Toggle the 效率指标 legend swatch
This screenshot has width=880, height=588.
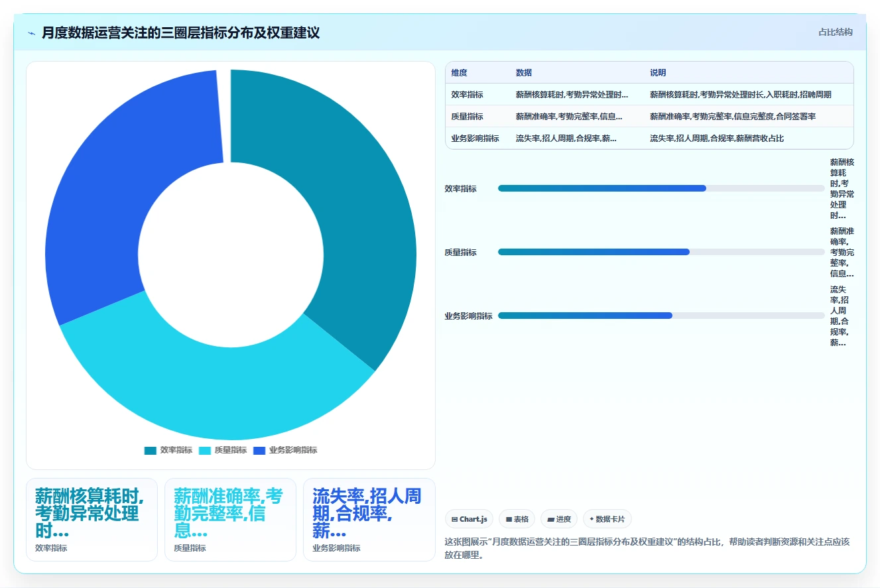150,450
